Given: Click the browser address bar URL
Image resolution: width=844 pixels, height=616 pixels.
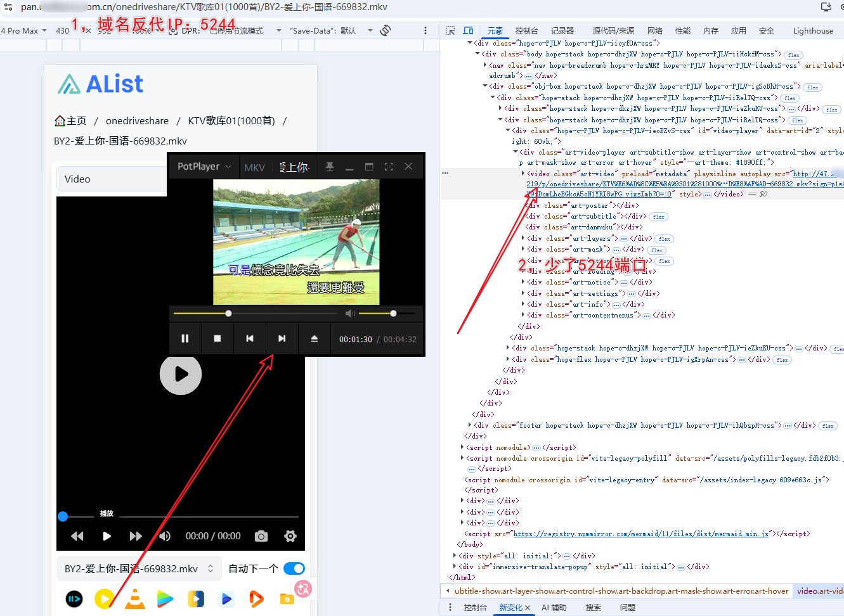Looking at the screenshot, I should 204,7.
